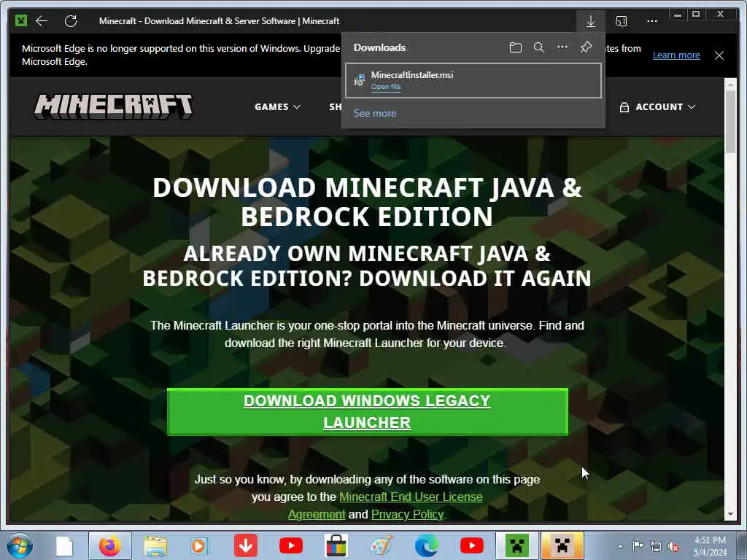Open the Privacy Policy link

click(x=408, y=515)
